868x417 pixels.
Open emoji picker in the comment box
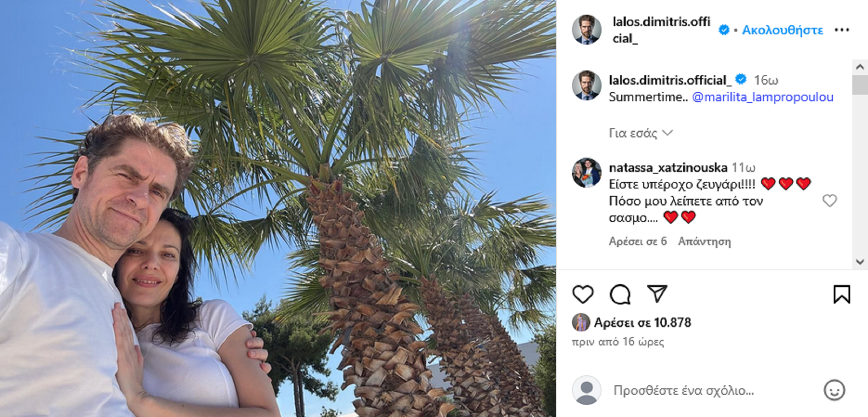tap(834, 390)
